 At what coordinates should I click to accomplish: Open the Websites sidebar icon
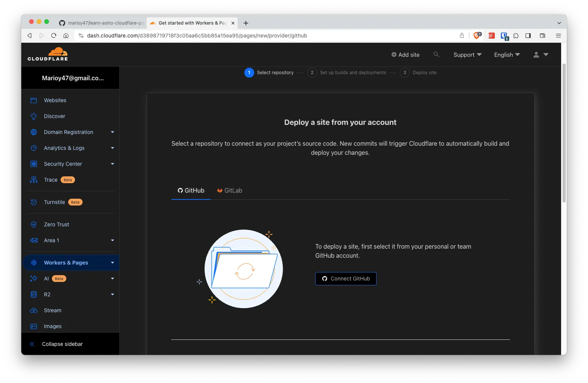34,100
